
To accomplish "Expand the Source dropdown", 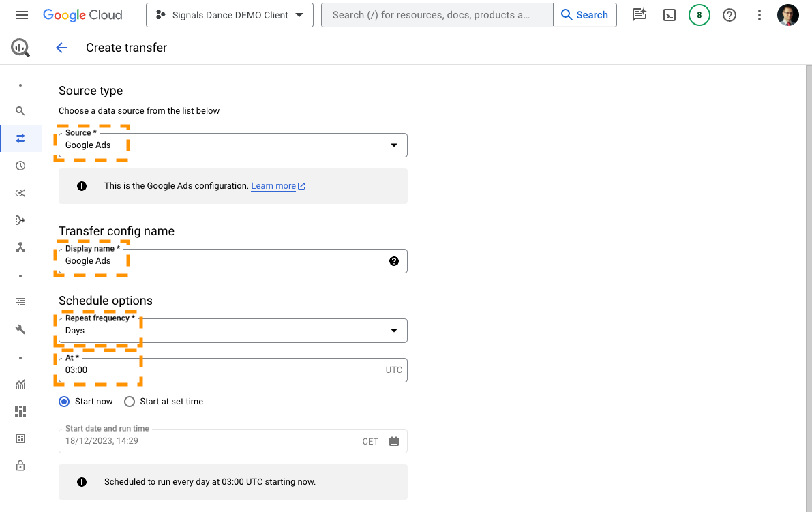I will pos(233,145).
